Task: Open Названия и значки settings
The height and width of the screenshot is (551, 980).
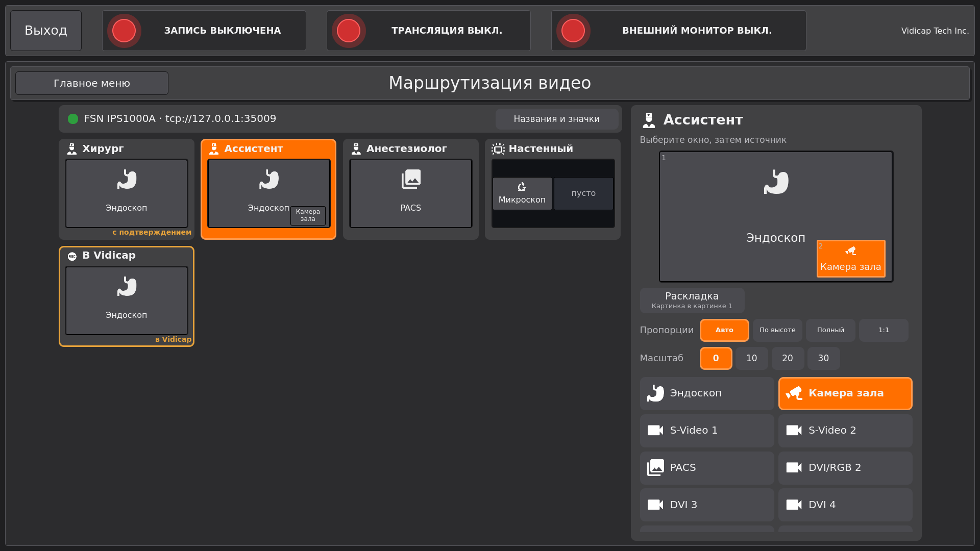Action: coord(557,119)
